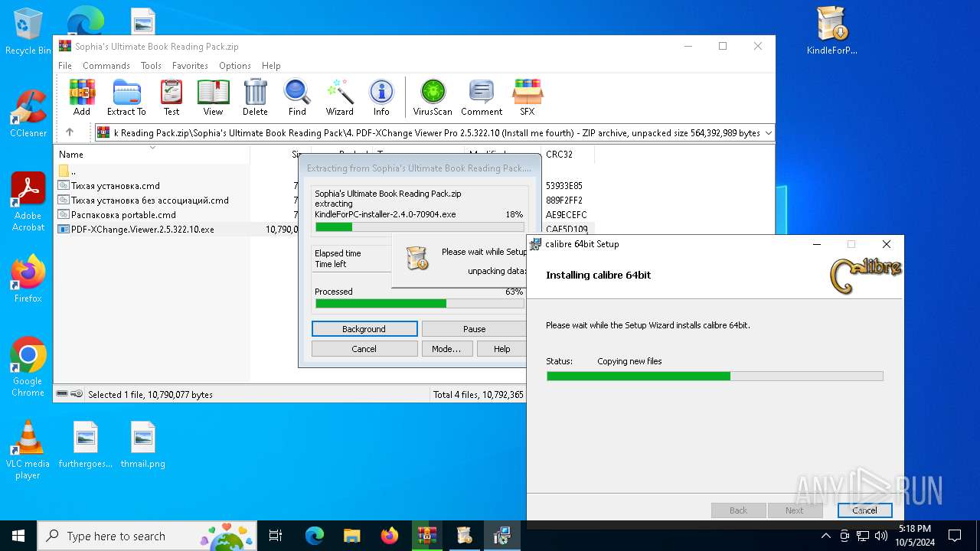Select Тихая установка без ассоциаций.cmd file
The image size is (980, 551).
point(150,201)
